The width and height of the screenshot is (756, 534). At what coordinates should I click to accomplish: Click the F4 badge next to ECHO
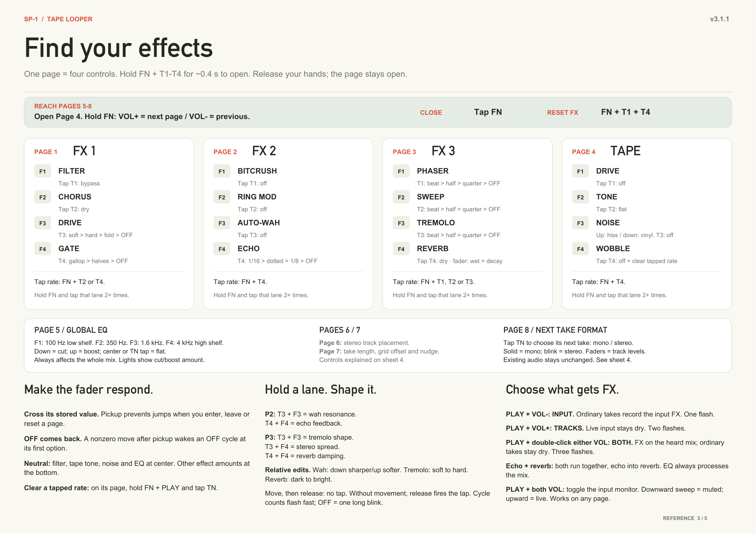(222, 249)
